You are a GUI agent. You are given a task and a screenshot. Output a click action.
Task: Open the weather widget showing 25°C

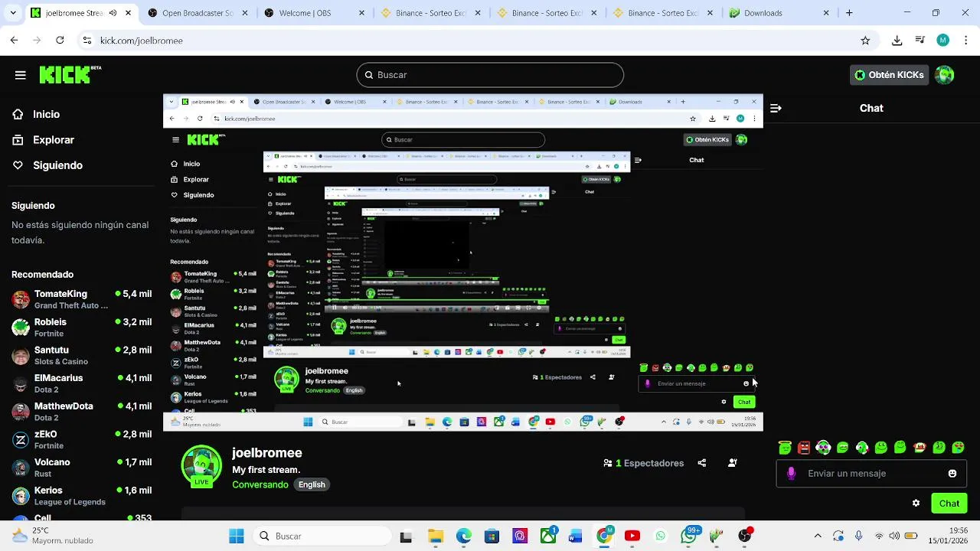52,536
